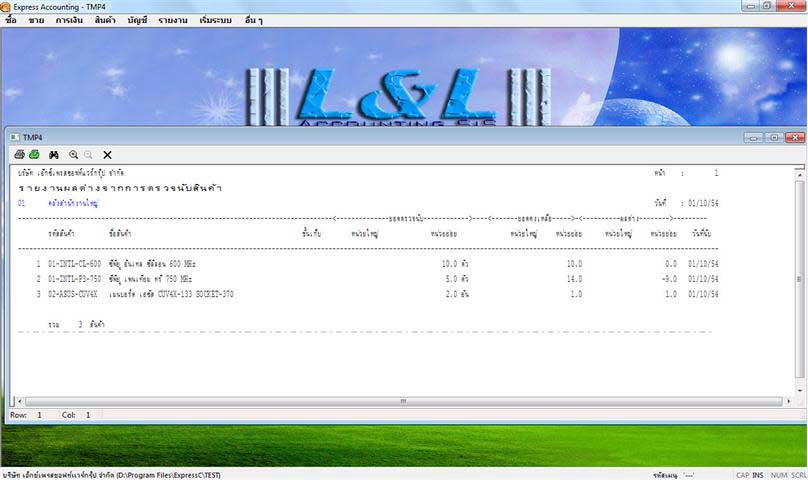Viewport: 808px width, 480px height.
Task: Click the vertical scrollbar down arrow
Action: click(799, 390)
